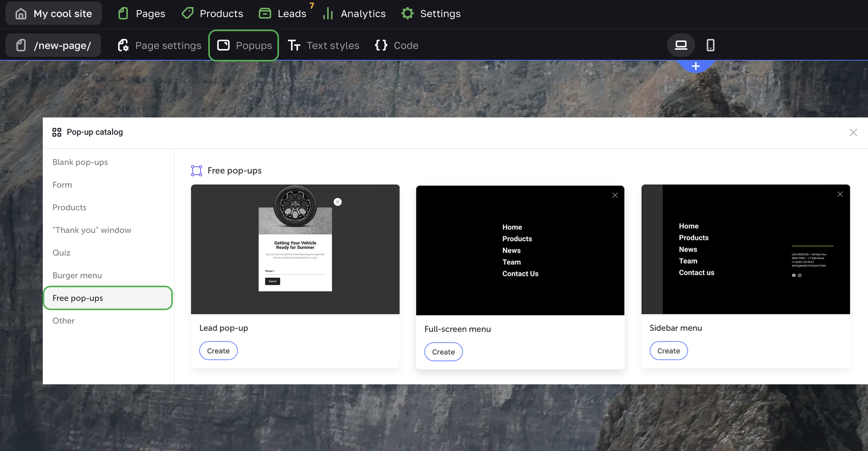Image resolution: width=868 pixels, height=451 pixels.
Task: Click the My cool site home button
Action: (x=54, y=14)
